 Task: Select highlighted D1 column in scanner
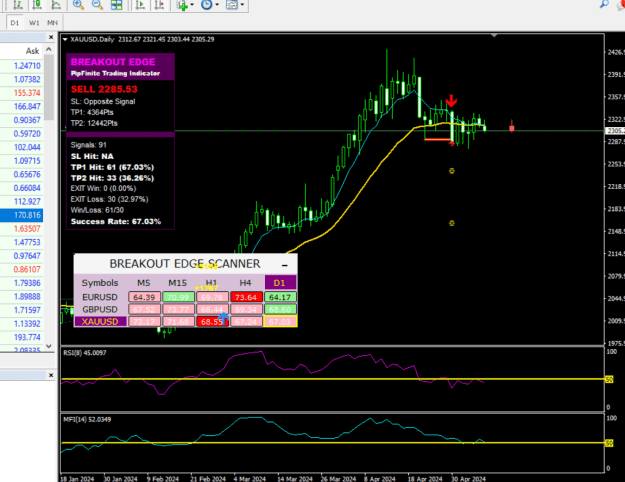pos(280,283)
